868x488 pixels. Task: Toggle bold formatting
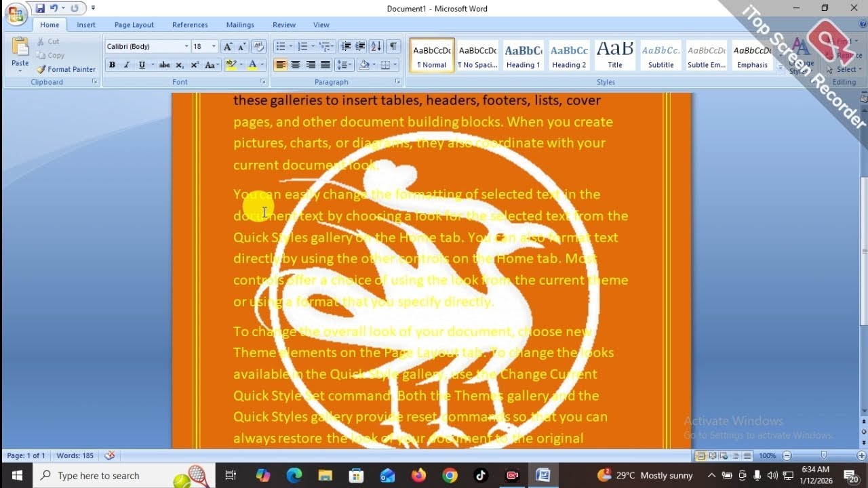point(112,65)
